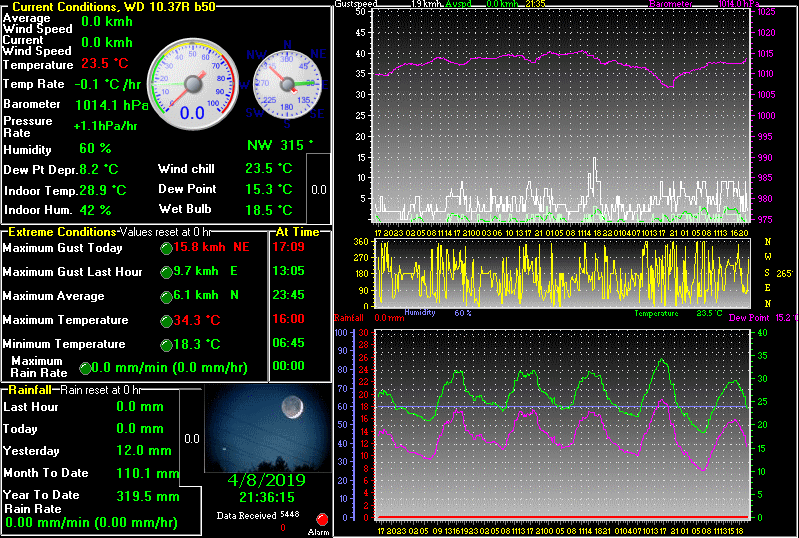799x538 pixels.
Task: Click the NW 315° wind direction readout
Action: [x=280, y=145]
